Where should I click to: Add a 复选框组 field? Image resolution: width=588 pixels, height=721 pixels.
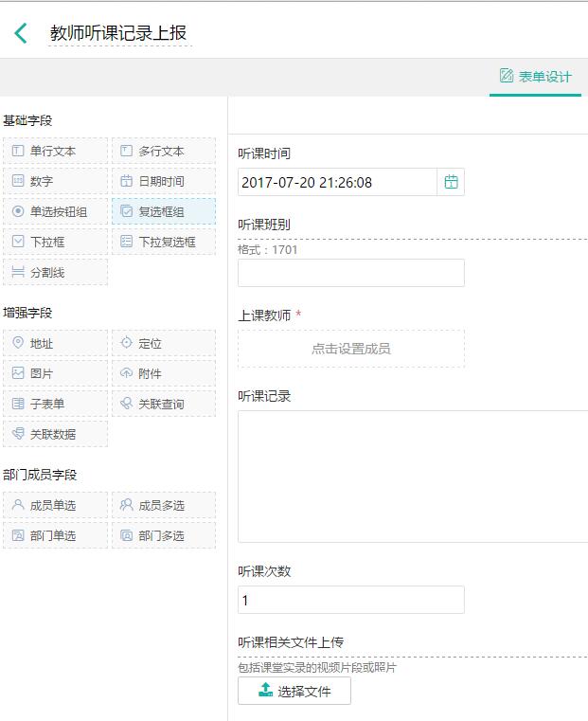[x=164, y=211]
